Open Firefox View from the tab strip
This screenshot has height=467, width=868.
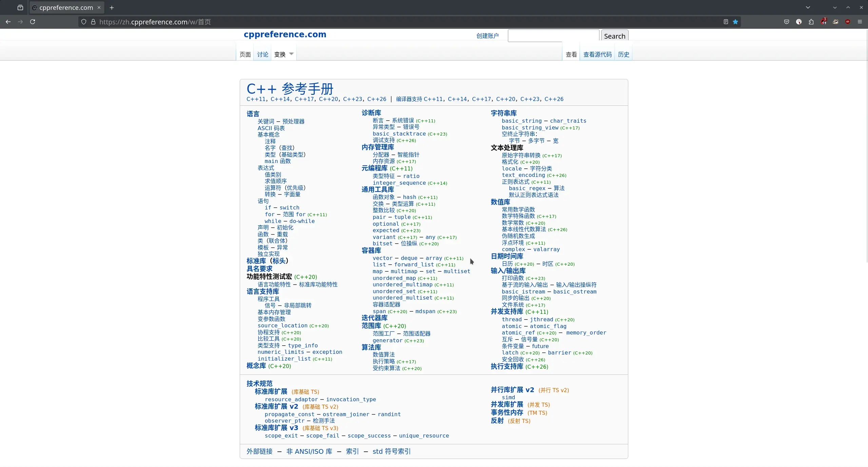[x=20, y=7]
